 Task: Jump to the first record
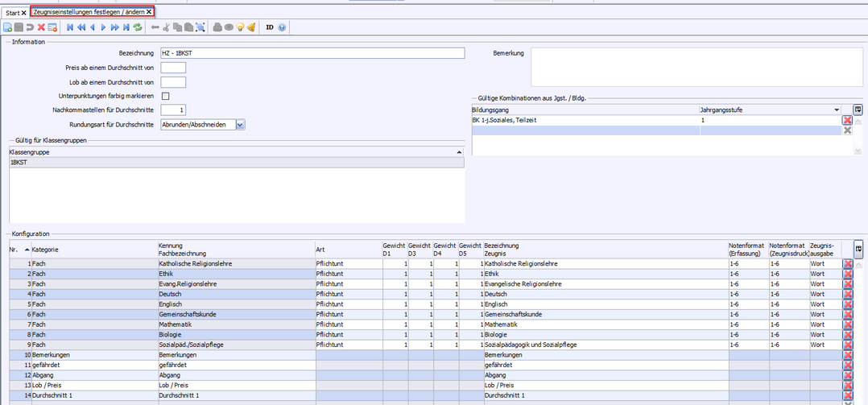70,27
